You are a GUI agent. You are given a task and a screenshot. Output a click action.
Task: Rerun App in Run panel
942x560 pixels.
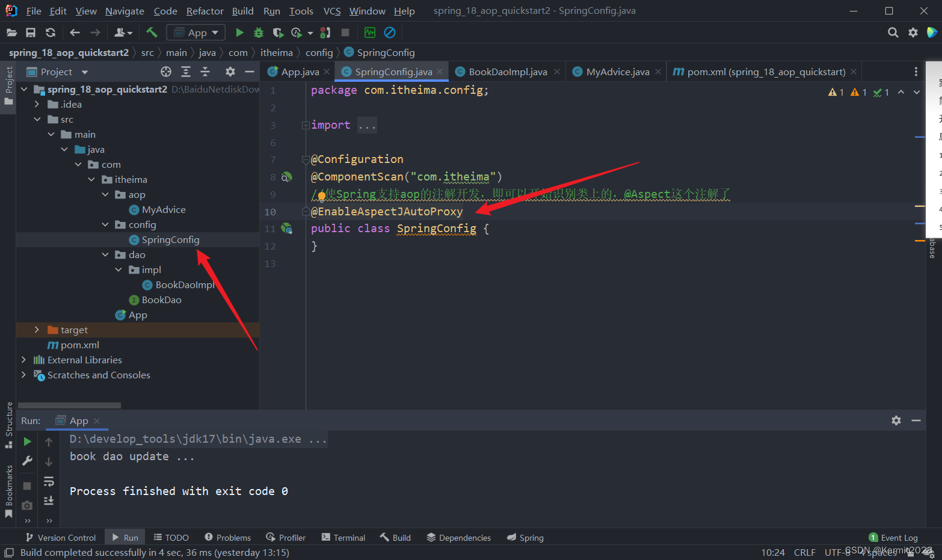(27, 442)
